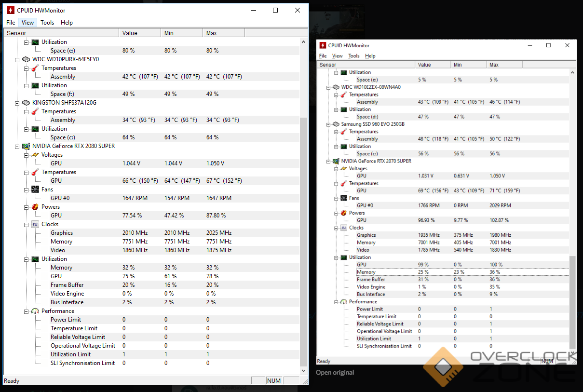Image resolution: width=583 pixels, height=392 pixels.
Task: Click the Clocks icon under RTX 2080 SUPER
Action: click(x=35, y=224)
